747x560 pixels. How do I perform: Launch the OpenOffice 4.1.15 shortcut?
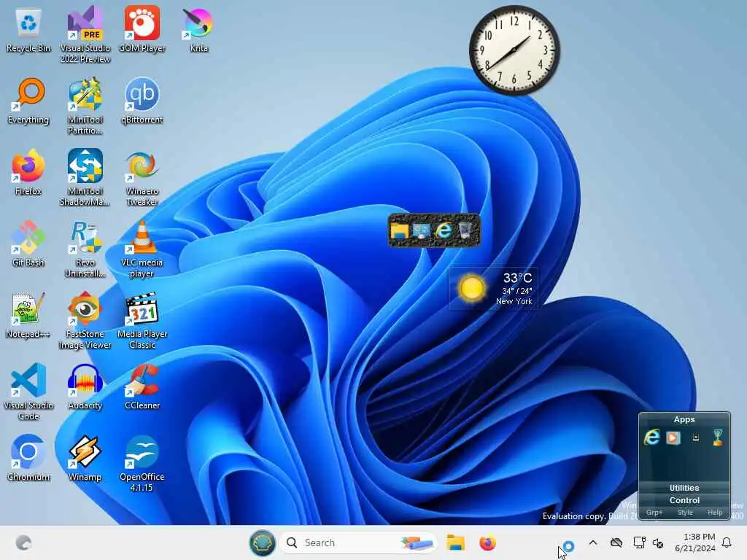point(142,463)
